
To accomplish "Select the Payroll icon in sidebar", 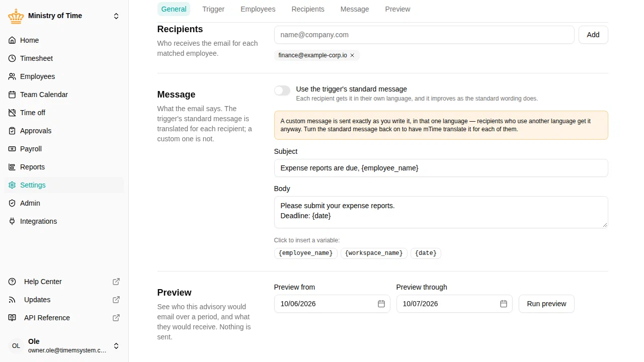I will pos(12,149).
